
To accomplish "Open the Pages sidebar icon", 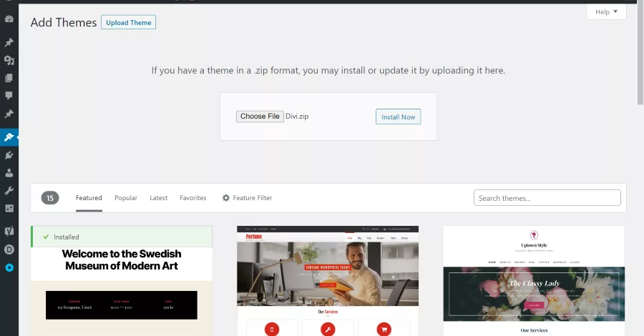I will point(9,78).
